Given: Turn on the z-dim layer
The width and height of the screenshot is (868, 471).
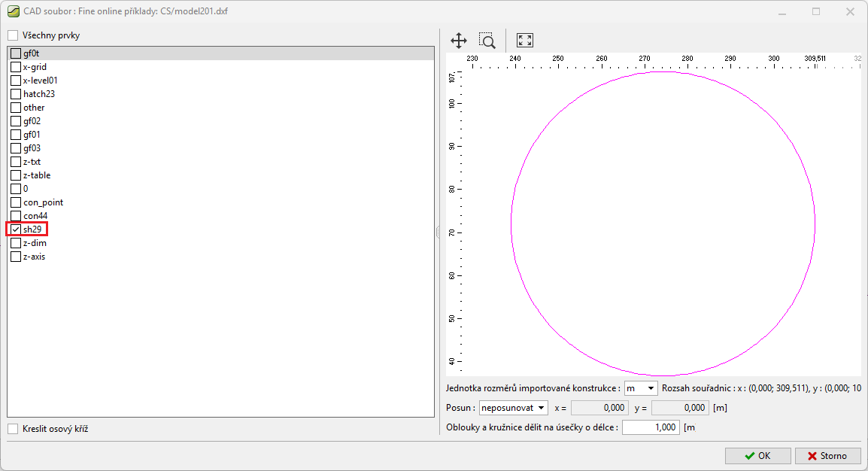Looking at the screenshot, I should [16, 243].
